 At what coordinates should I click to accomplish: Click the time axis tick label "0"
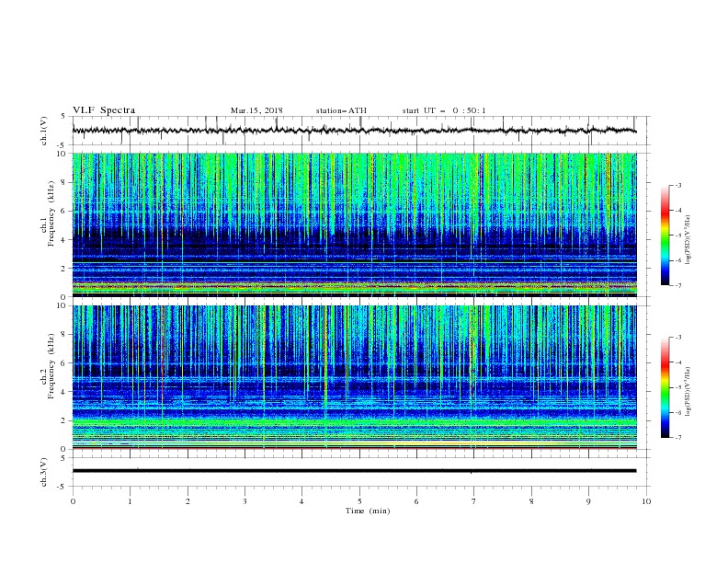pos(73,501)
